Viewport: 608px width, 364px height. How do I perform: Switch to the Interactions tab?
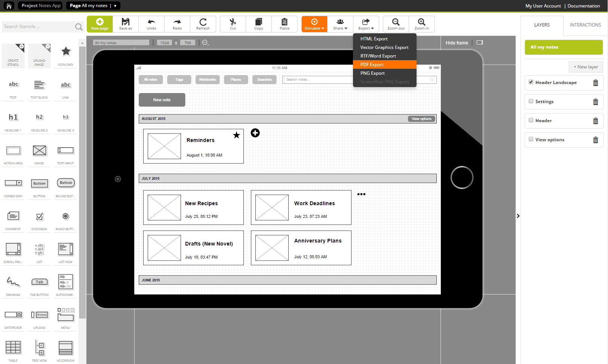coord(585,25)
